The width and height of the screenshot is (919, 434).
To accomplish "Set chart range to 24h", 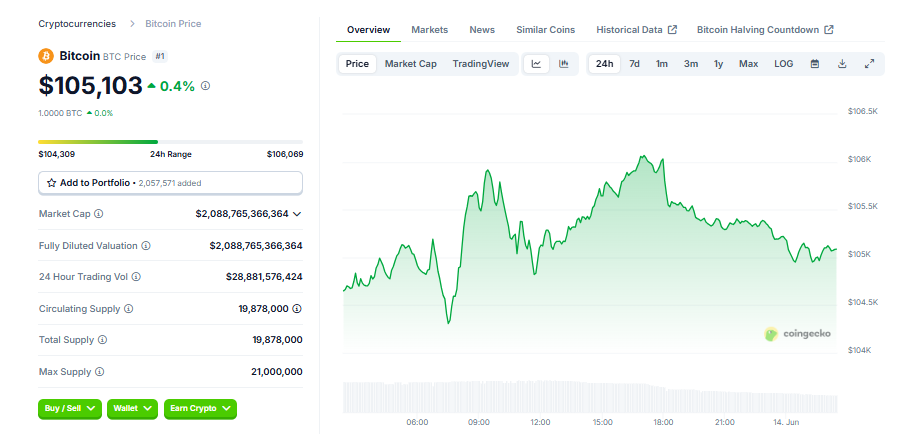I will click(x=604, y=64).
